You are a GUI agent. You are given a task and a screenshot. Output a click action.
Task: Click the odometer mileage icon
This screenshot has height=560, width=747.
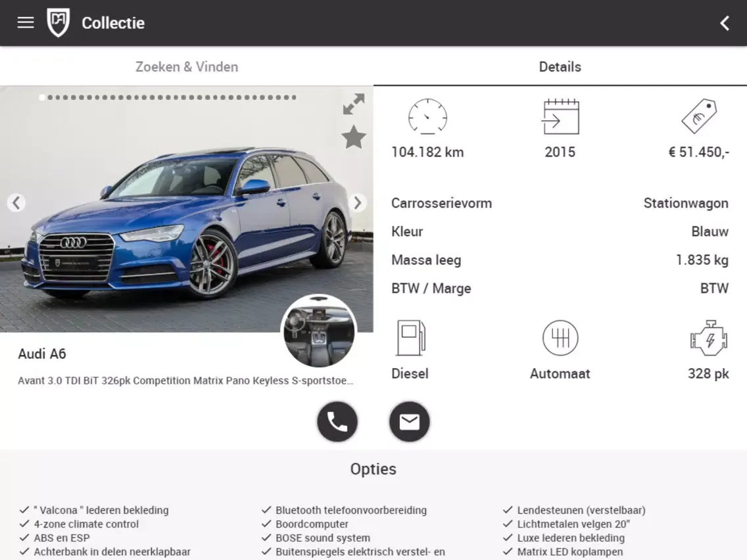pyautogui.click(x=427, y=117)
